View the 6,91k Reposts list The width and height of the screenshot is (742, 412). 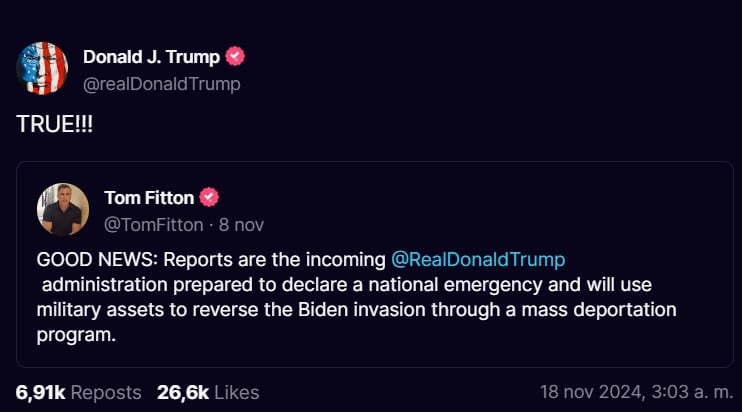point(78,392)
